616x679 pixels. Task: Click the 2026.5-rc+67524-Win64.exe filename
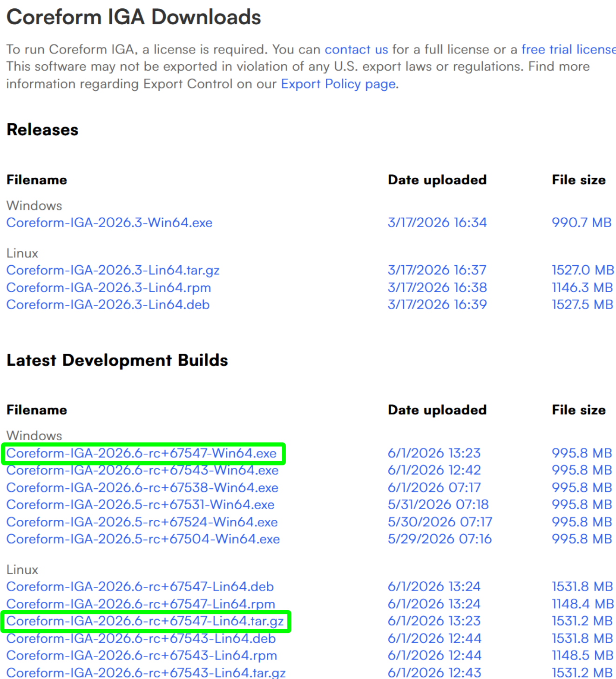tap(142, 522)
